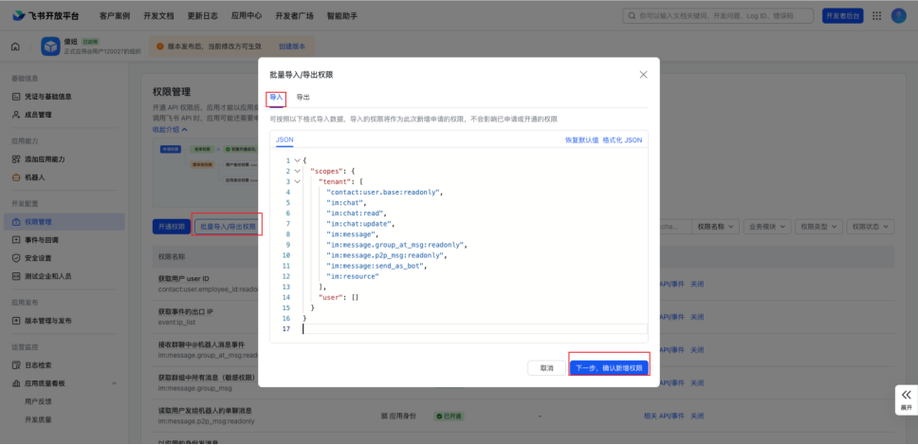Open the 权限类型 filter dropdown
The width and height of the screenshot is (918, 445).
(x=820, y=226)
